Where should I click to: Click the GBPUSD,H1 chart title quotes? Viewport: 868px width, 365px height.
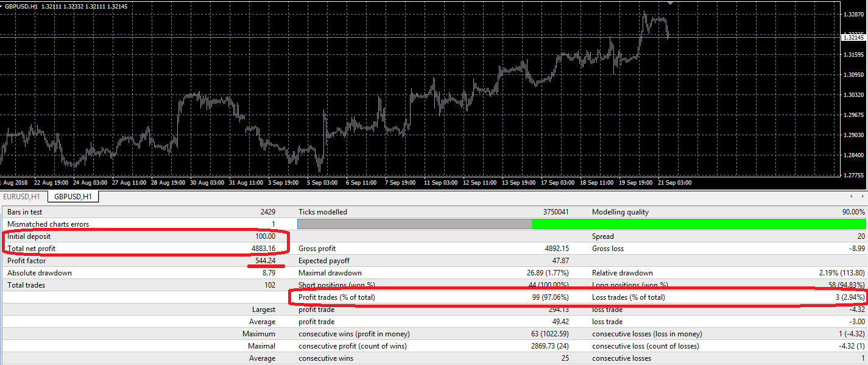67,6
